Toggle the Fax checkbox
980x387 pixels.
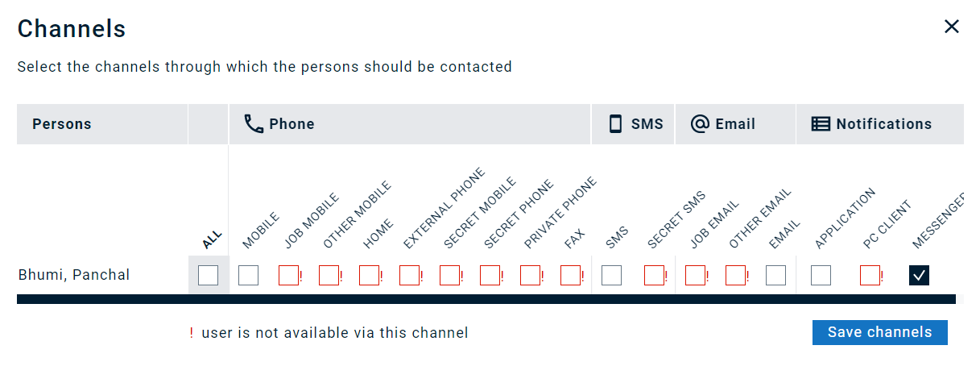(x=570, y=276)
